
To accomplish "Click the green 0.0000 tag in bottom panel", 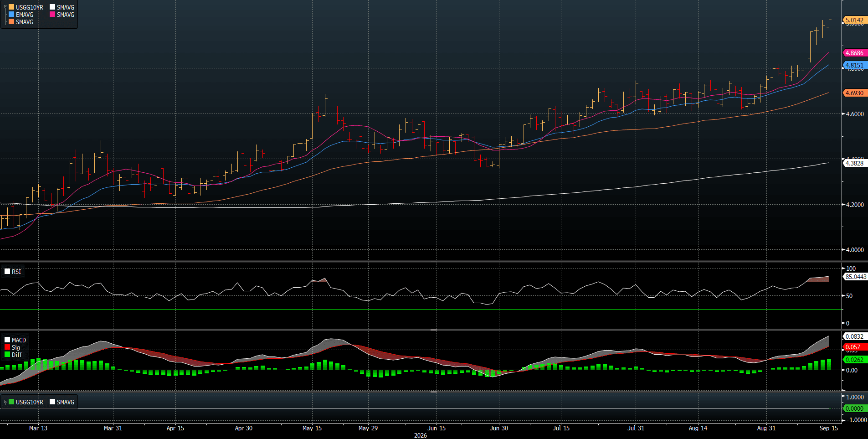I will [x=855, y=408].
